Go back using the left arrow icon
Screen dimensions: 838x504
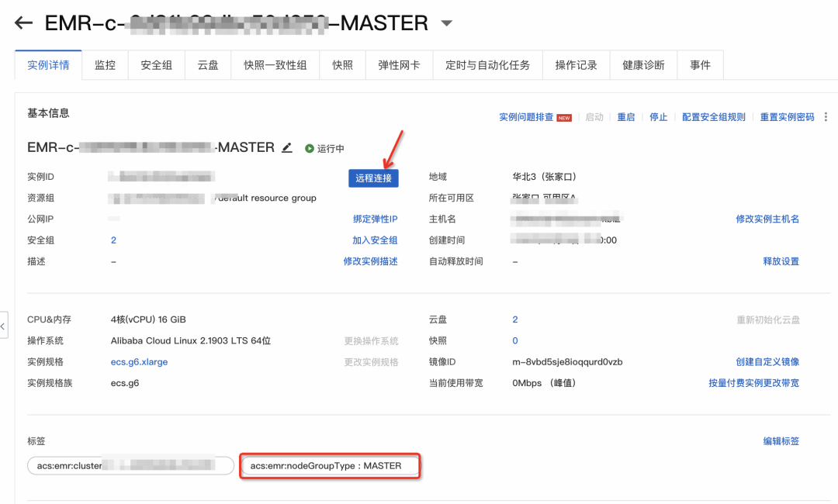tap(23, 23)
